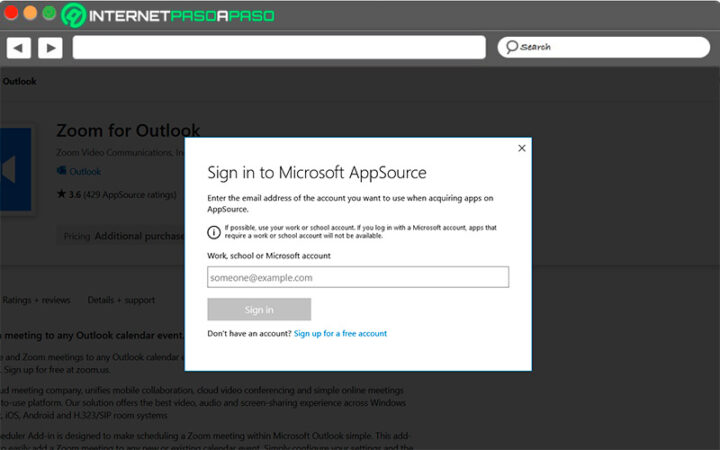720x450 pixels.
Task: Click the browser back arrow button
Action: pos(18,47)
